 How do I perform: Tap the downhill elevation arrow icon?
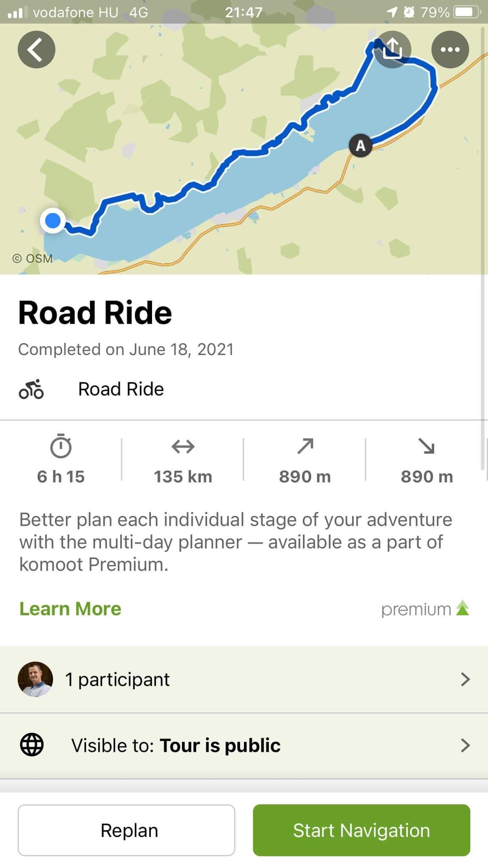coord(427,446)
